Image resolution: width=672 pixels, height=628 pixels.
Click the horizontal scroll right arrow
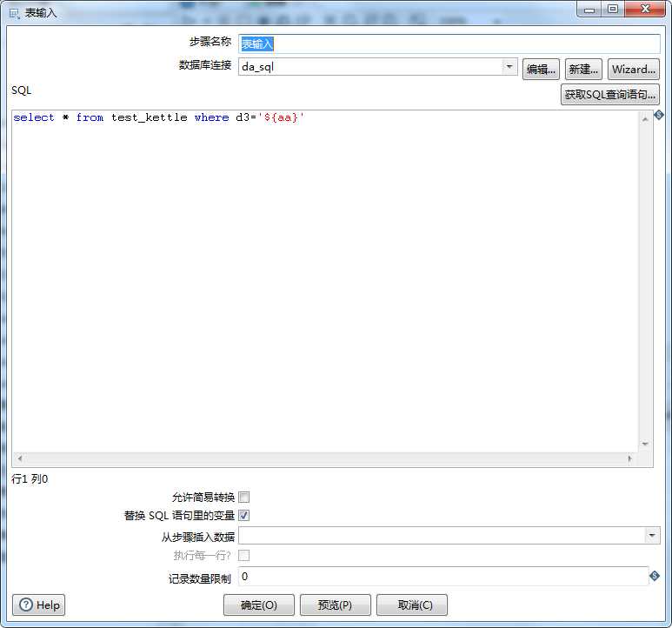pos(629,458)
